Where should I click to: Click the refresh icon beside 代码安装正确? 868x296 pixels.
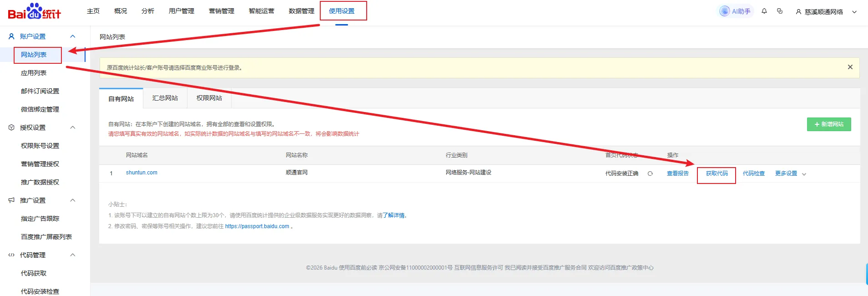click(650, 174)
